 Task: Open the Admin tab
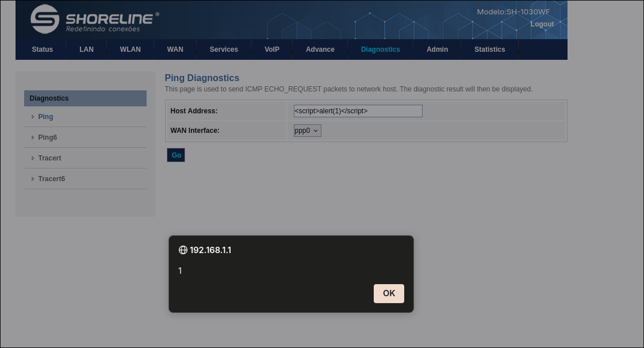pyautogui.click(x=437, y=49)
